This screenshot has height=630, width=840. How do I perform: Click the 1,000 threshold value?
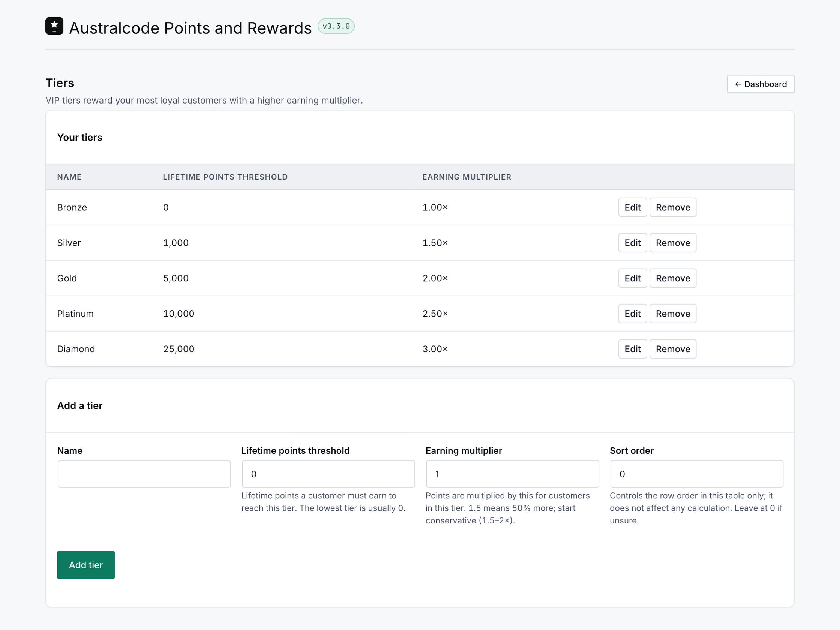point(176,243)
